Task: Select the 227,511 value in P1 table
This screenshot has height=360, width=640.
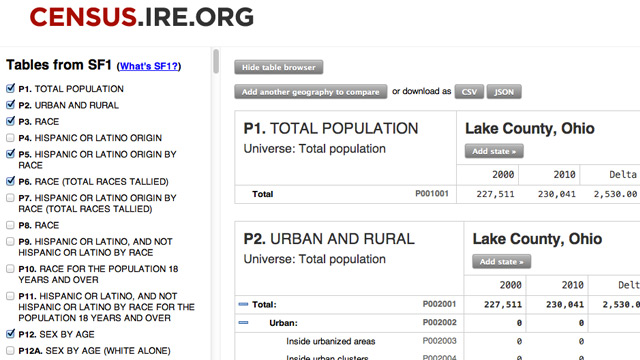Action: click(496, 194)
